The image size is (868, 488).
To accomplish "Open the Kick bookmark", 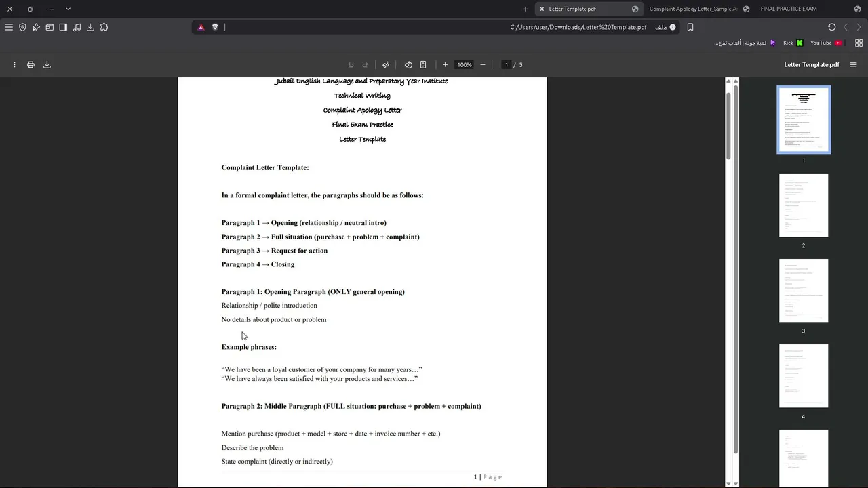I will pyautogui.click(x=793, y=43).
